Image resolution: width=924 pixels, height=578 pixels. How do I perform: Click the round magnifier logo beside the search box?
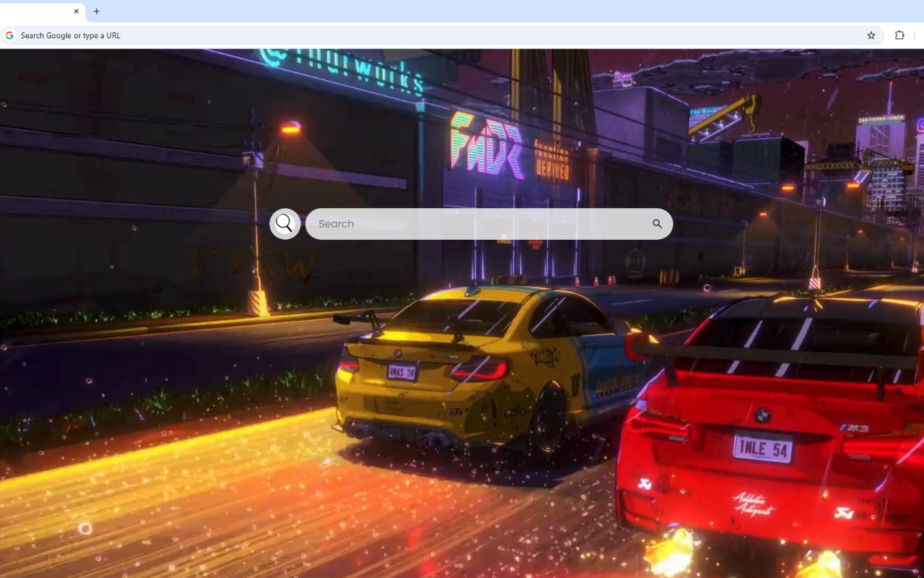[x=285, y=224]
